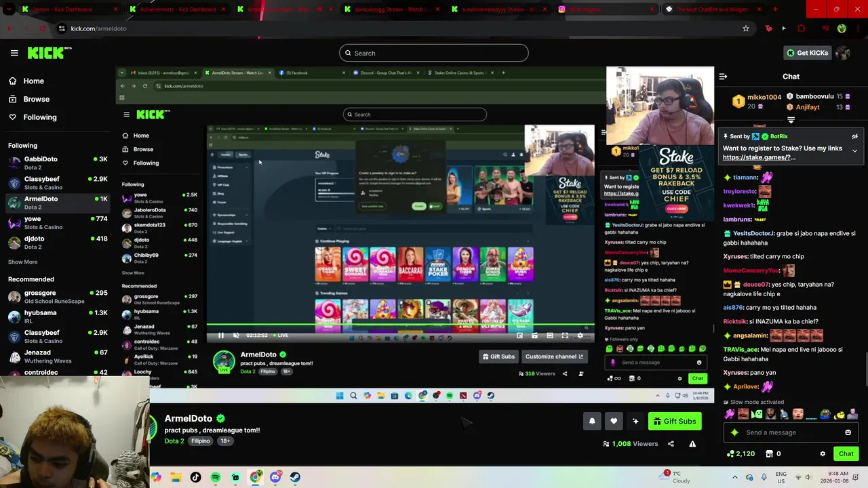
Task: Open the shop icon next to 0
Action: point(770,454)
